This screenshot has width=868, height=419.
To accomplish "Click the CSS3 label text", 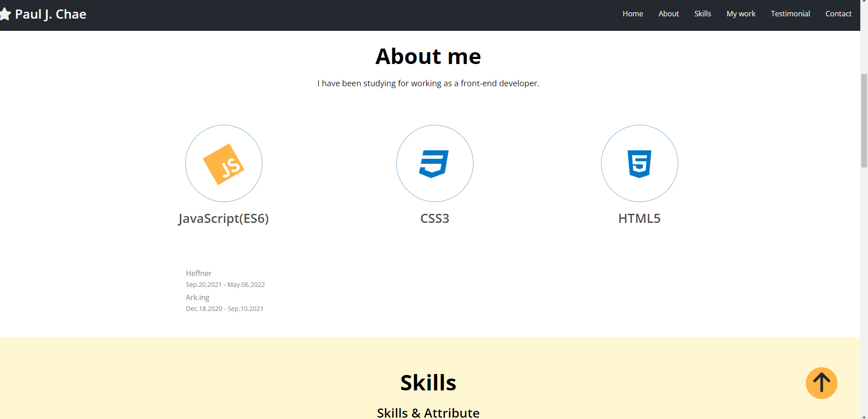I will (434, 218).
